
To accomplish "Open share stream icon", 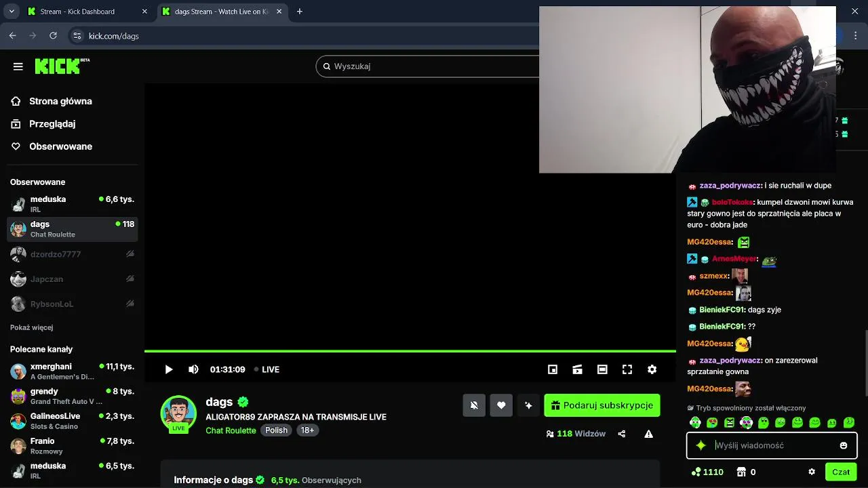I will click(x=622, y=434).
